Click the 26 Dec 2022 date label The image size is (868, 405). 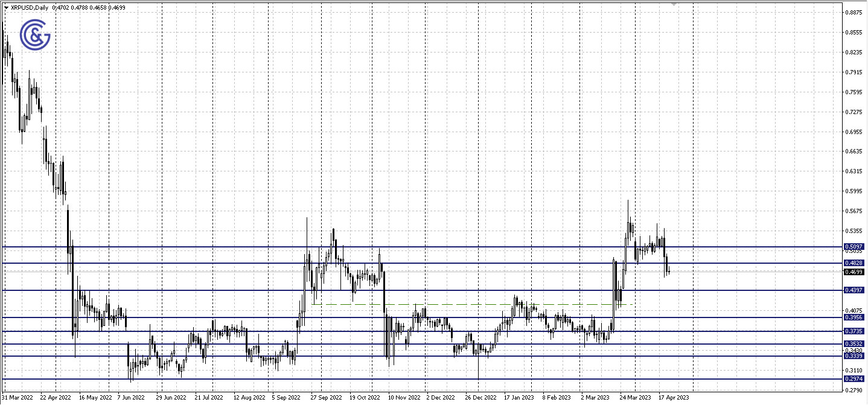pos(480,398)
